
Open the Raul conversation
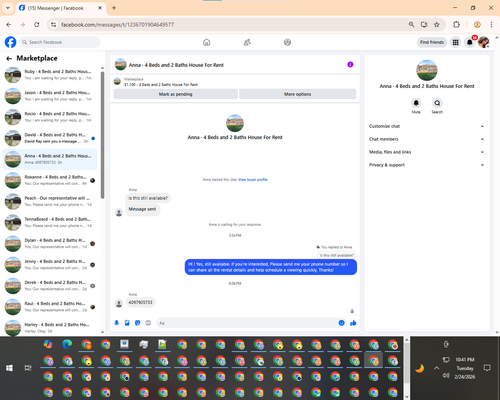tap(50, 307)
